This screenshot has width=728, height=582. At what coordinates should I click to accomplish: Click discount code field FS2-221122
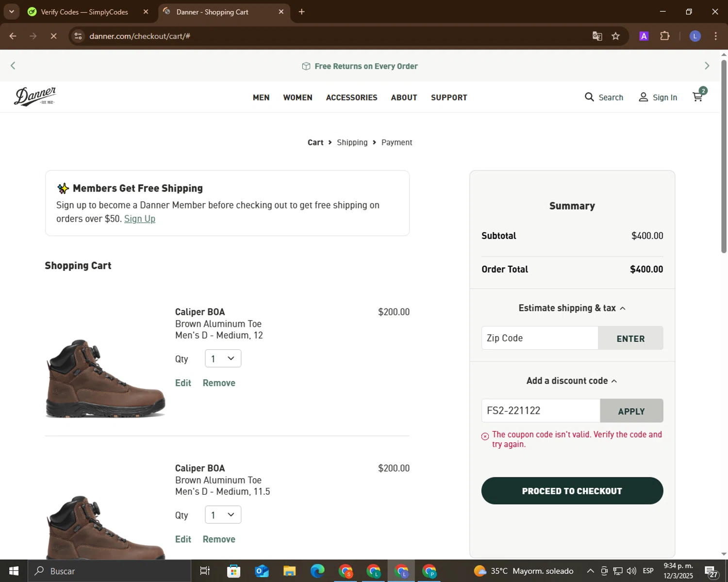[541, 411]
